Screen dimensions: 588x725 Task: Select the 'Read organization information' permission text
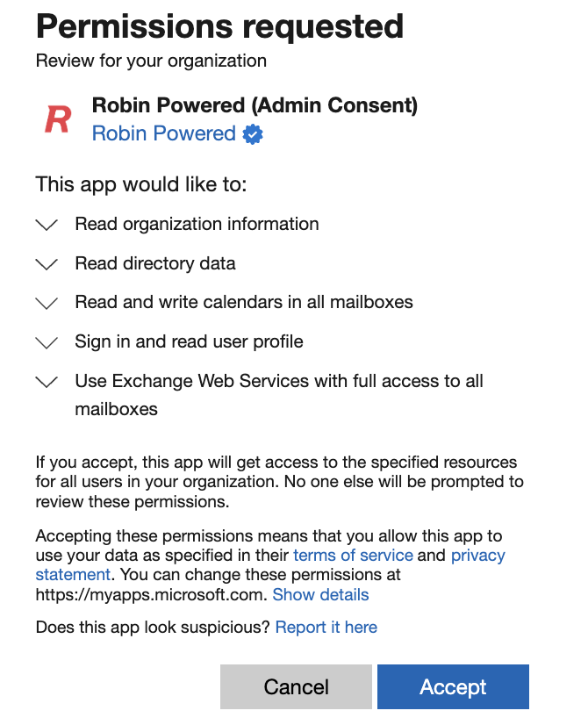click(197, 224)
